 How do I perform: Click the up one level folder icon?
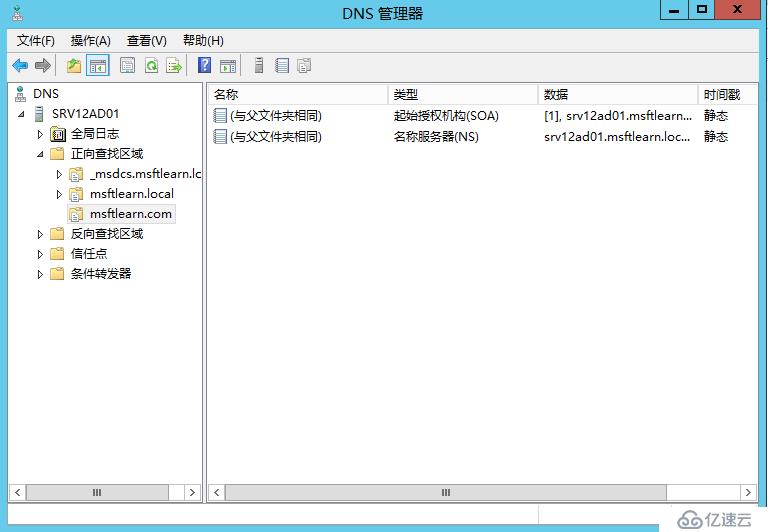pos(74,66)
